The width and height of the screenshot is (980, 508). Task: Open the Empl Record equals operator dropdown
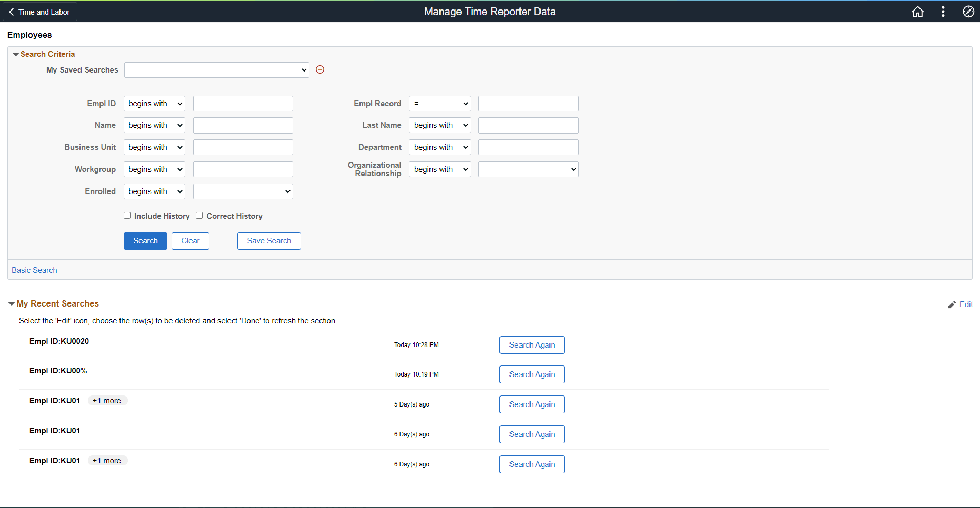(439, 103)
